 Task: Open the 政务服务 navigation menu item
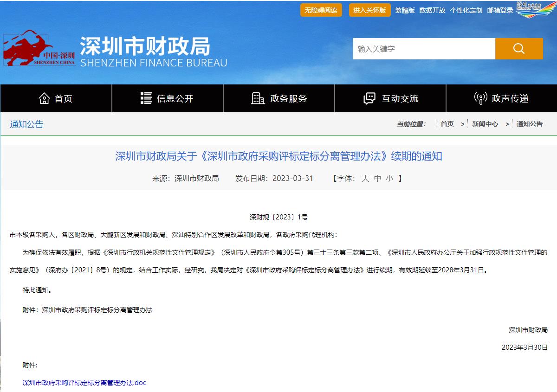coord(279,98)
